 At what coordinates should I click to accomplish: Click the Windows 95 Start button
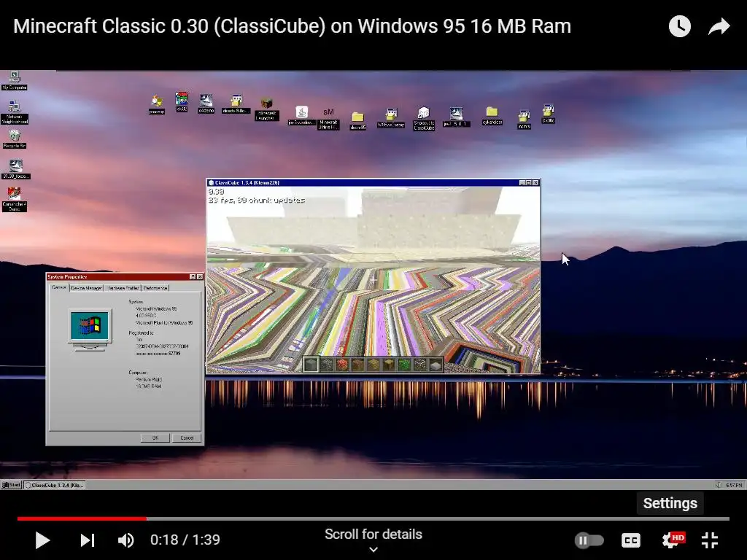tap(11, 485)
